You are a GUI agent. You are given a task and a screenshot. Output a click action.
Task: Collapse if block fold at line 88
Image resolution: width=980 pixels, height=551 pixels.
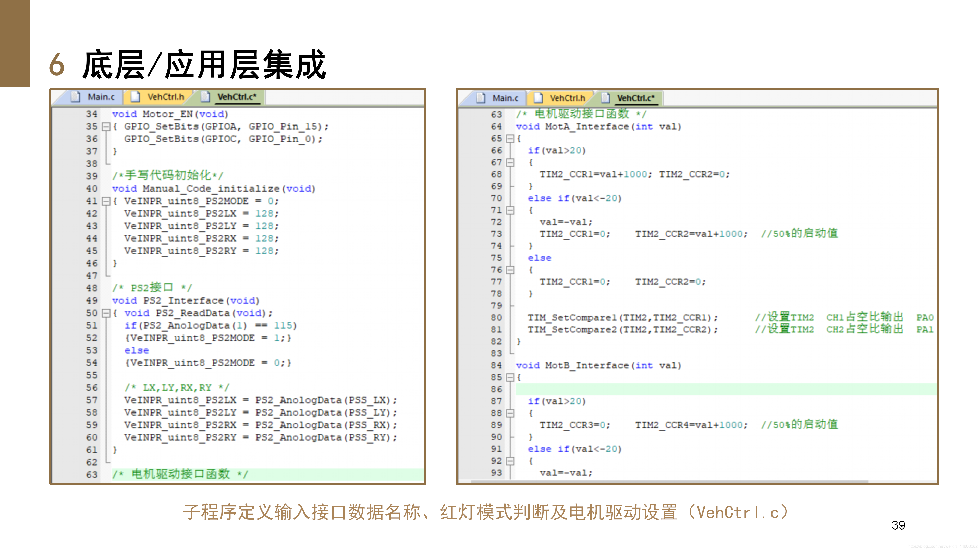click(x=510, y=413)
